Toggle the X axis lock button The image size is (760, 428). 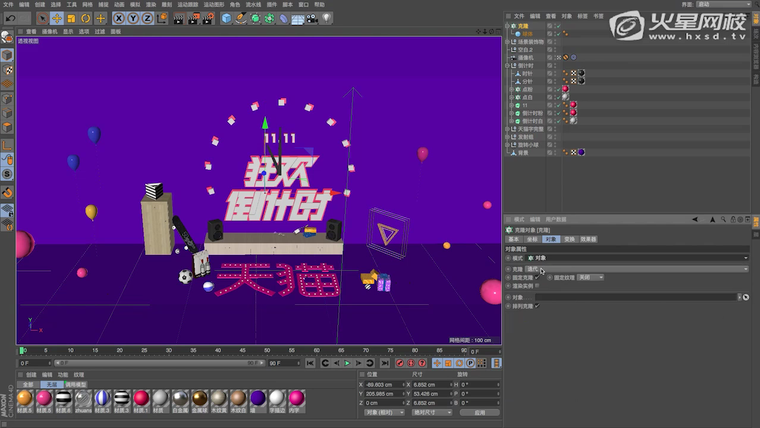[120, 18]
